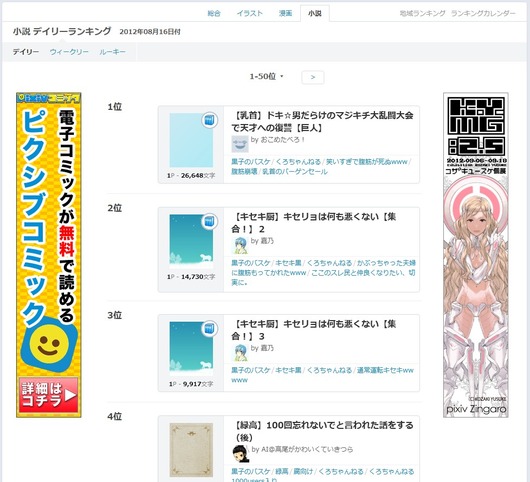Click the かぶっちゃった夫婦に腹筋もってかれたwww tag
This screenshot has width=530, height=482.
click(324, 268)
